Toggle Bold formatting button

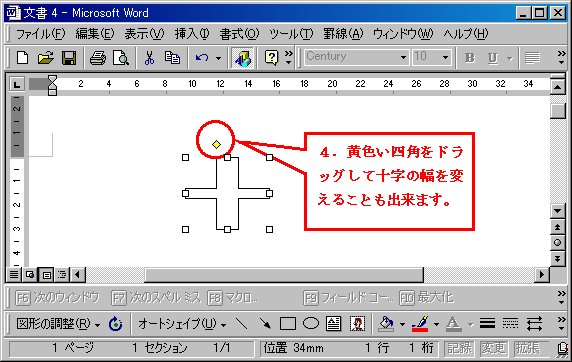point(470,58)
